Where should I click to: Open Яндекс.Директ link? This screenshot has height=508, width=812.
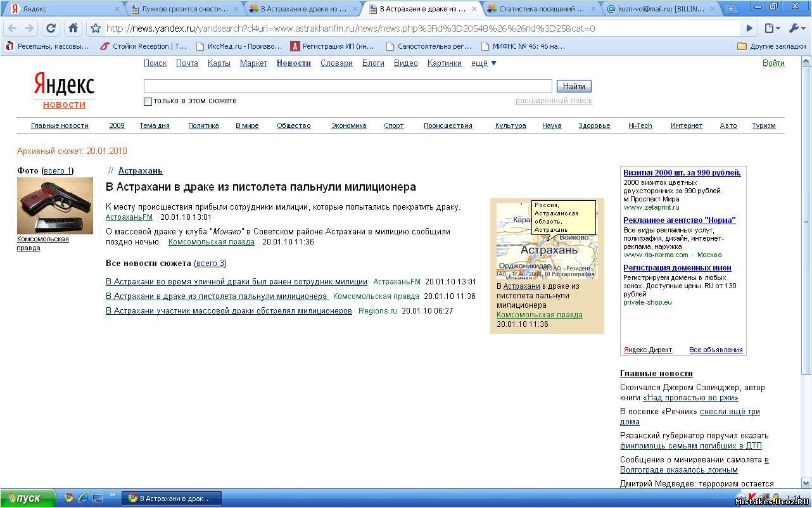648,350
